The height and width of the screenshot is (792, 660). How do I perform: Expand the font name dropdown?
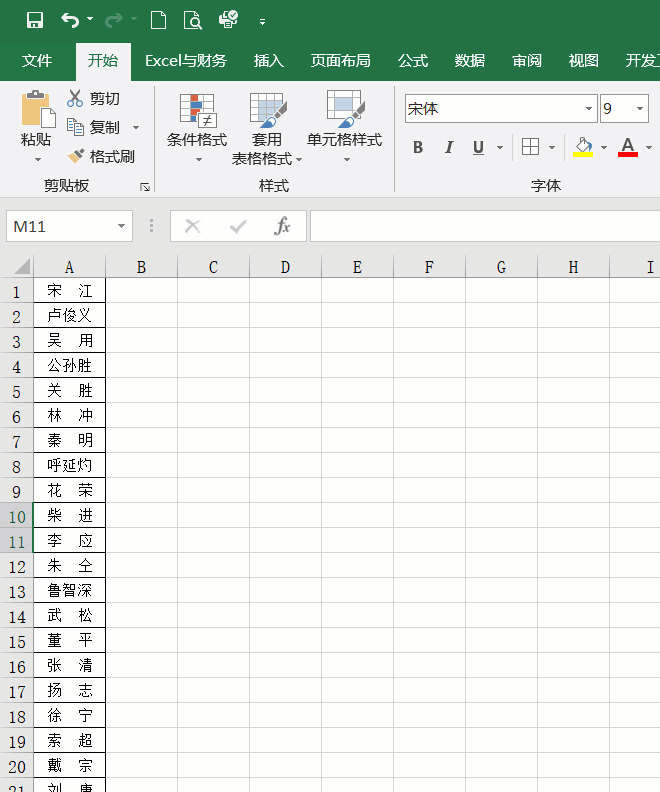pyautogui.click(x=589, y=109)
